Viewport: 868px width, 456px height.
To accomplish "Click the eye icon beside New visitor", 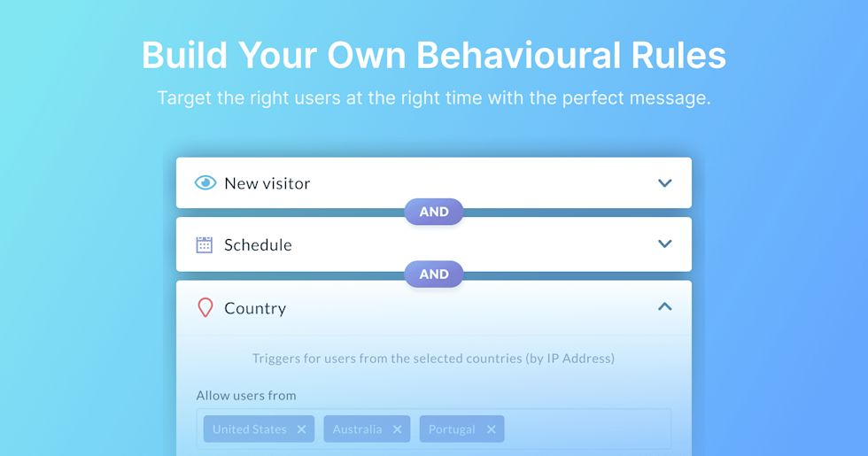I will tap(205, 183).
